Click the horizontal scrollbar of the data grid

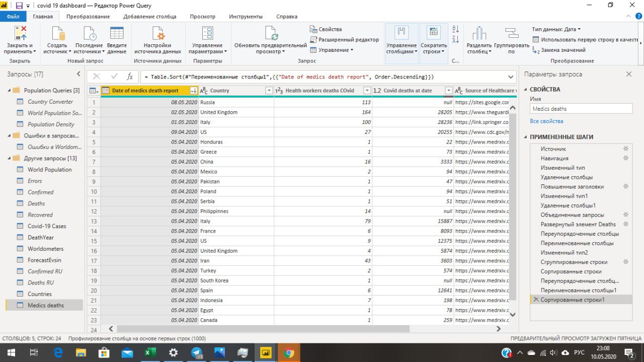pyautogui.click(x=262, y=329)
